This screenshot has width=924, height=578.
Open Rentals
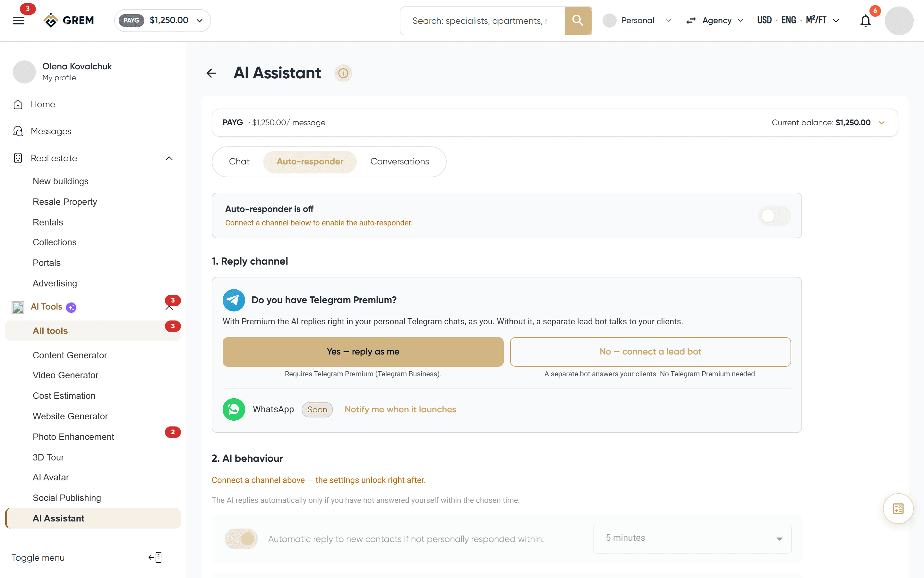48,222
